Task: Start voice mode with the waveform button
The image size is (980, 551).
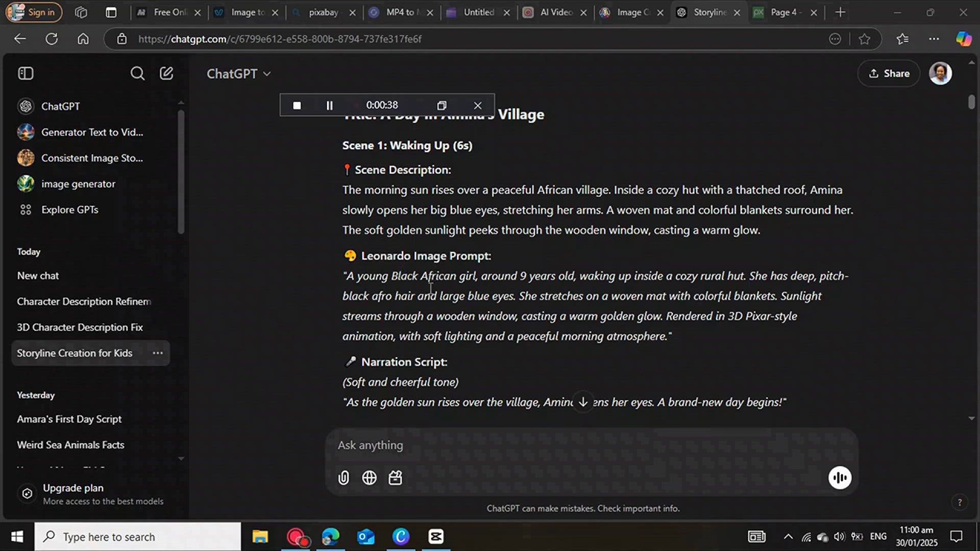Action: click(840, 478)
